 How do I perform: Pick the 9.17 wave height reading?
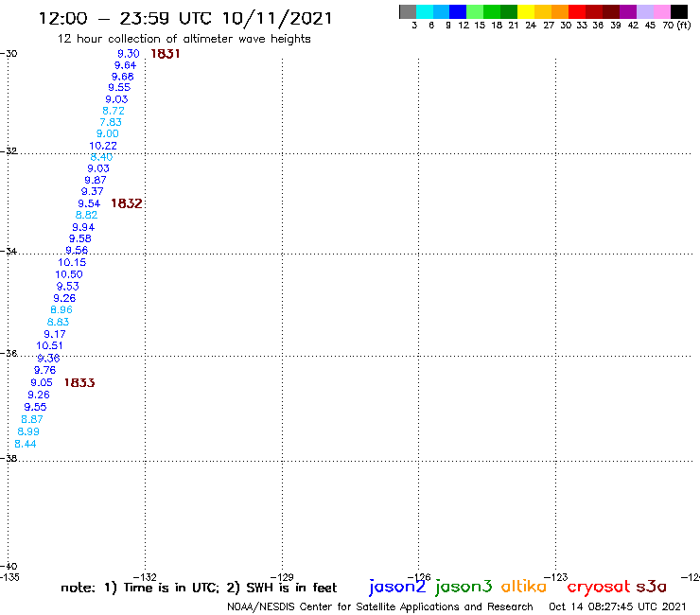[55, 334]
